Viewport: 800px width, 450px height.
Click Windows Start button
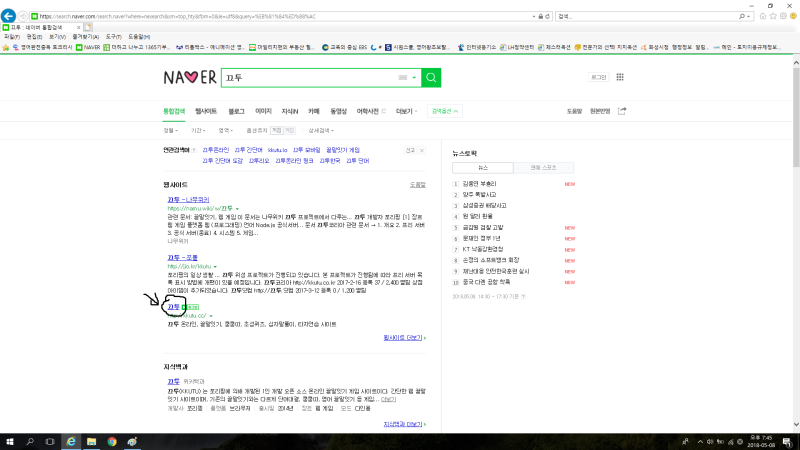[10, 442]
